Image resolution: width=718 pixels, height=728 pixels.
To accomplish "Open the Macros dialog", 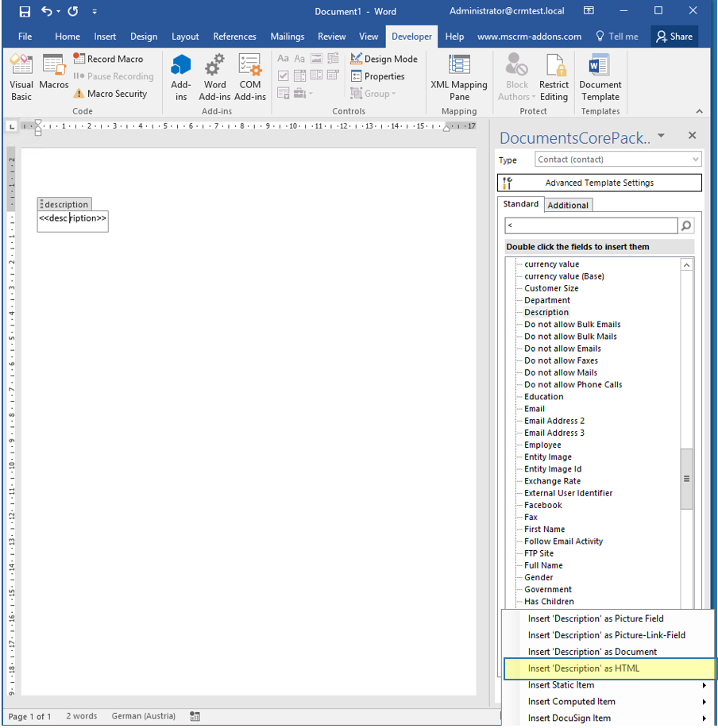I will [x=54, y=71].
